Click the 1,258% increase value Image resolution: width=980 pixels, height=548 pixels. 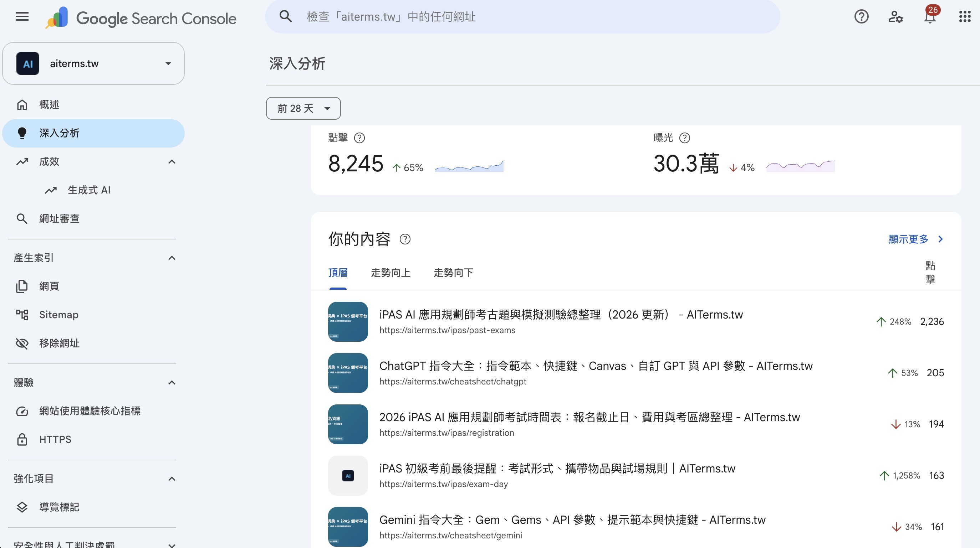tap(906, 475)
